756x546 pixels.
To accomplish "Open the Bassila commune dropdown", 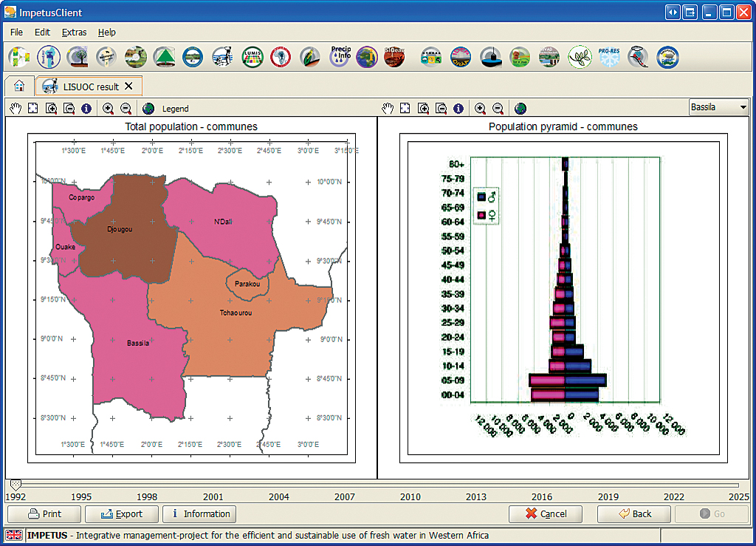I will click(718, 107).
